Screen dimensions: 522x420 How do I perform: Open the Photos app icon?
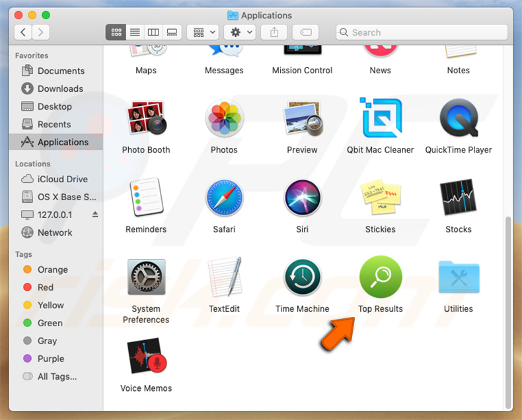pyautogui.click(x=225, y=118)
